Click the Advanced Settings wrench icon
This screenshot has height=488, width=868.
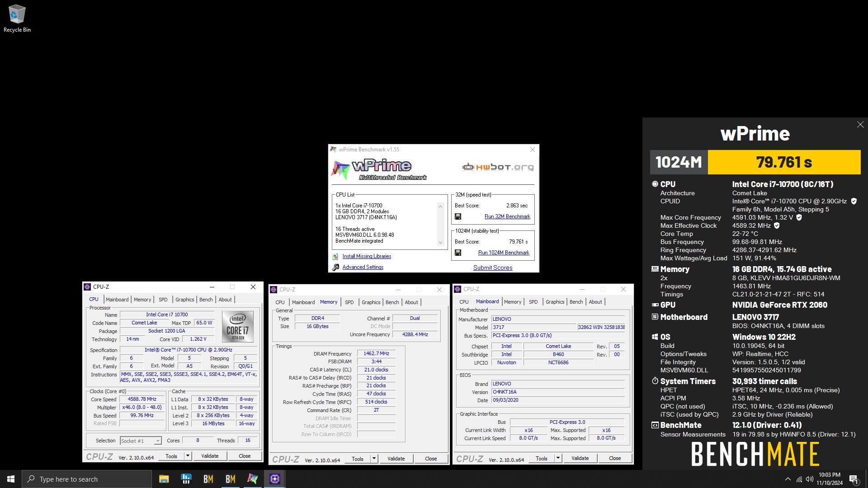[335, 267]
